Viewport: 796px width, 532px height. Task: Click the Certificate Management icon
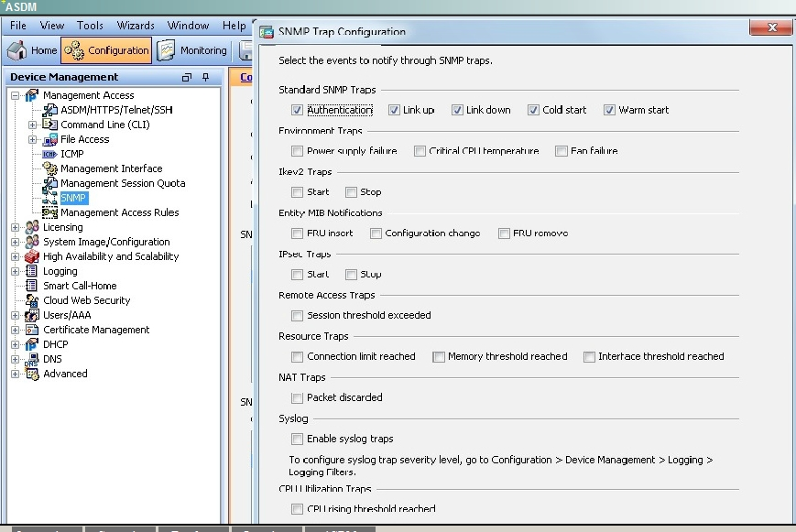(32, 330)
